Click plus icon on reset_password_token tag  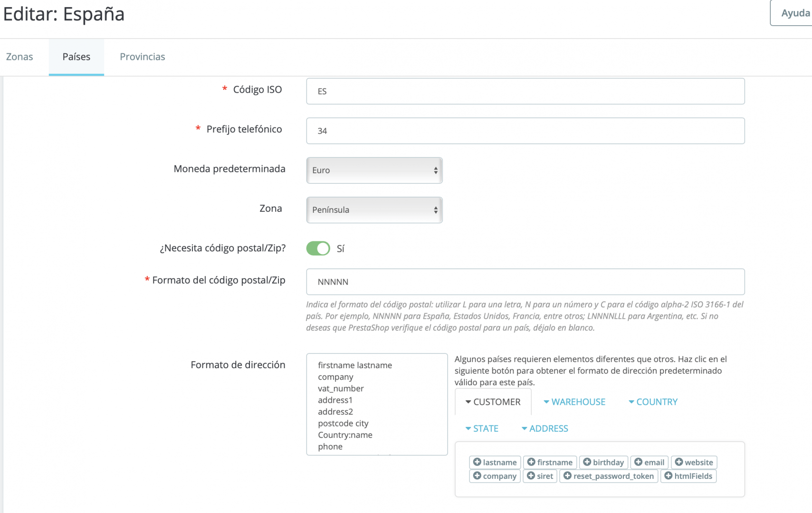point(567,476)
